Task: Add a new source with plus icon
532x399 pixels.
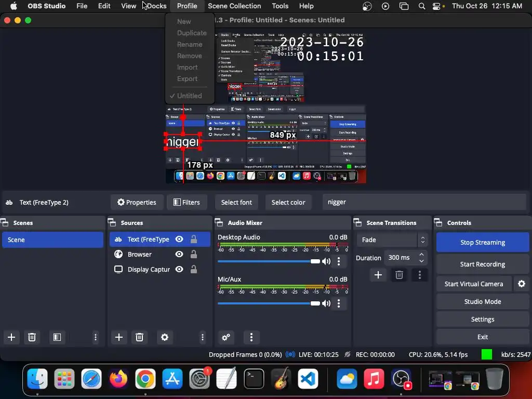Action: click(119, 337)
